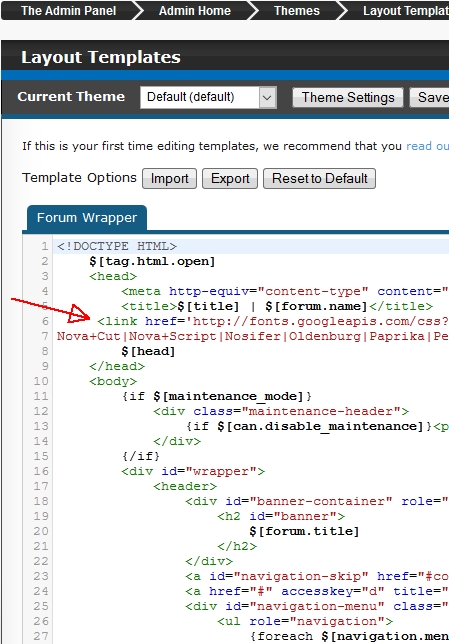Click line number 27 in gutter
Screen dimensions: 449x644
pos(41,636)
